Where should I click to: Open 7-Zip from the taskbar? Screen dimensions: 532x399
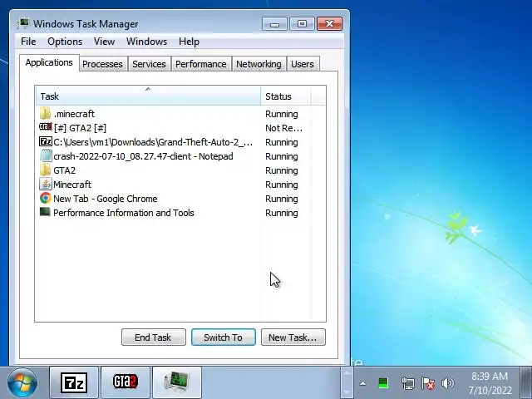coord(74,382)
